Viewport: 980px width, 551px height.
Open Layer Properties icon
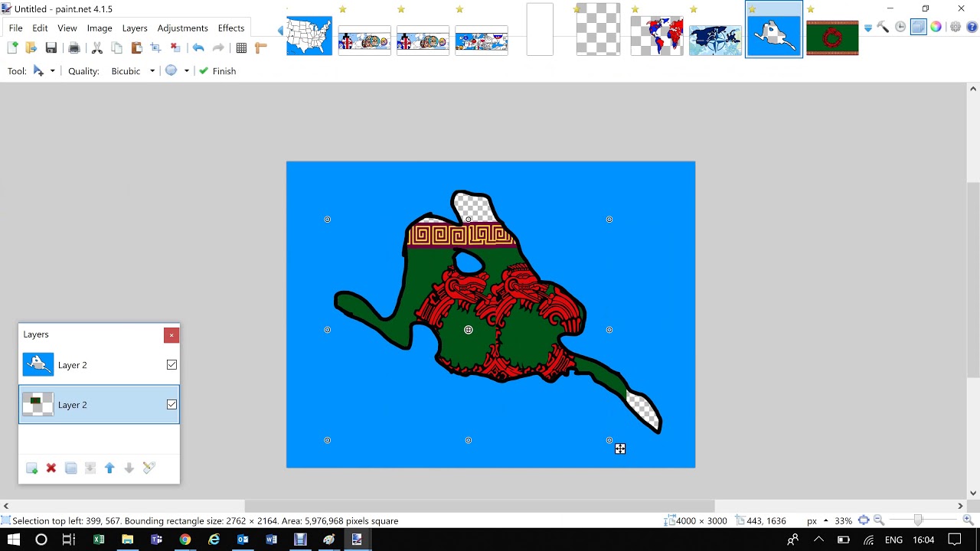(x=149, y=468)
